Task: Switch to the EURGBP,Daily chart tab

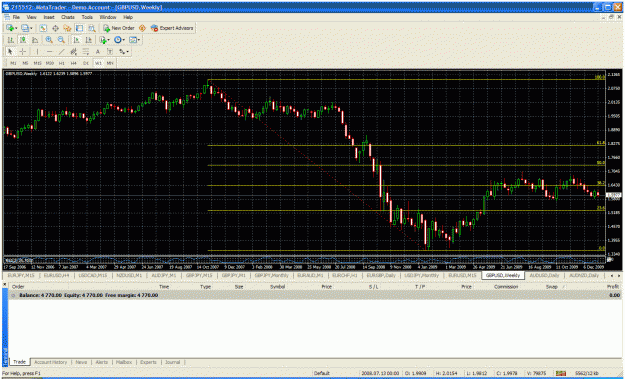Action: tap(381, 275)
